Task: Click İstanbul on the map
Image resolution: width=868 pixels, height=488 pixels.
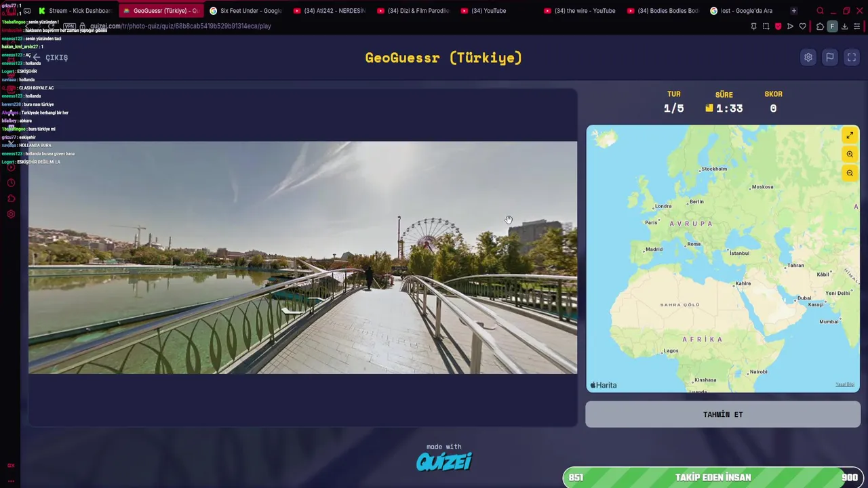Action: [739, 253]
